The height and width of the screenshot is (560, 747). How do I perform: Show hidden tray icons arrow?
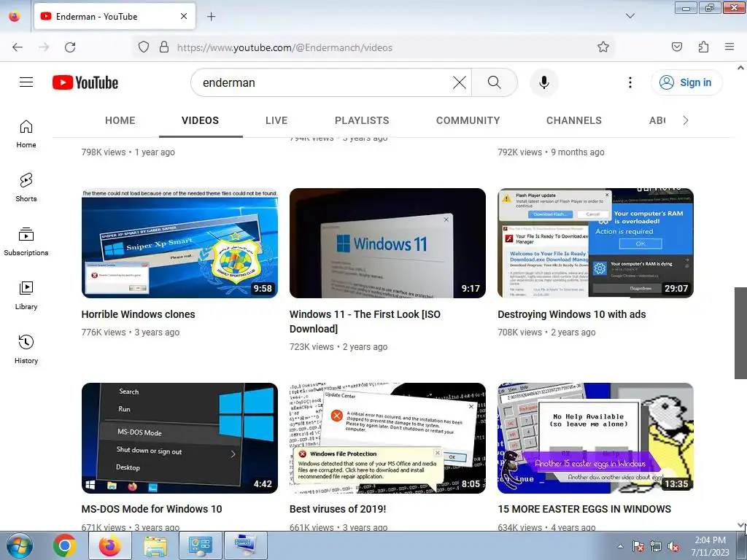pos(620,546)
